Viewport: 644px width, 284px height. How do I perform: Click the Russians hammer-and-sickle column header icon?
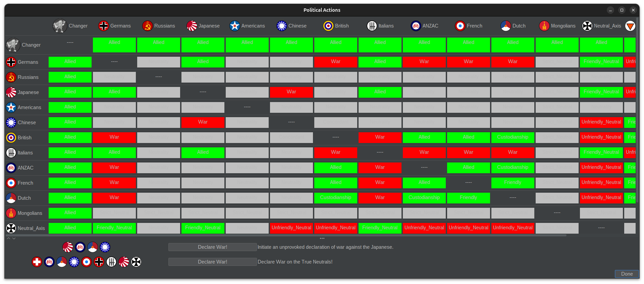[148, 26]
